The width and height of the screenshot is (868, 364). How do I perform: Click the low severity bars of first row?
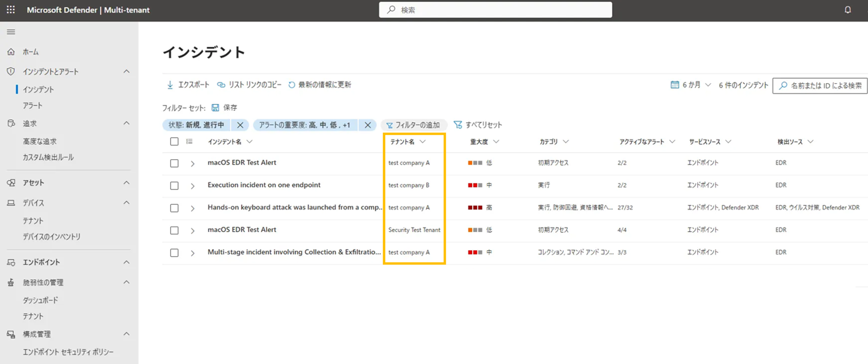point(475,163)
